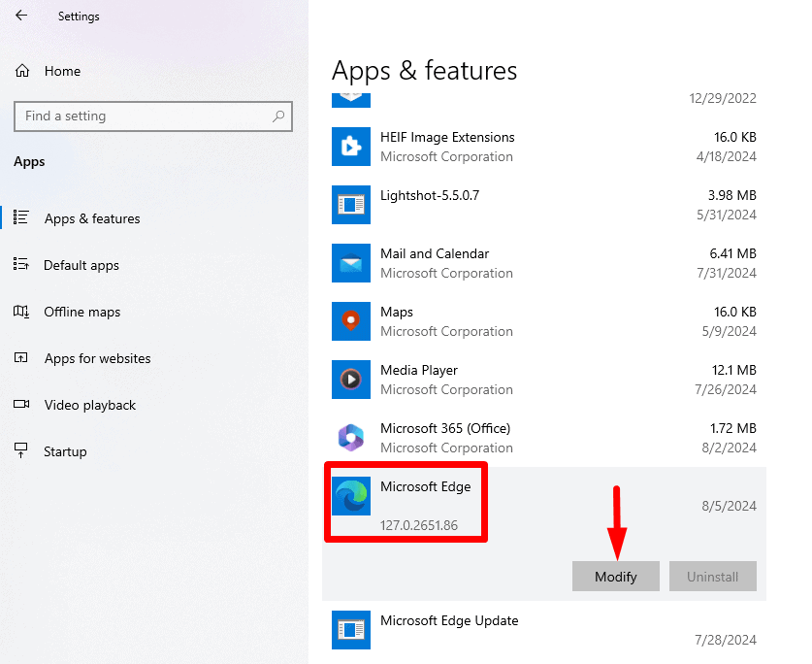Select the Microsoft Edge Update app name
812x664 pixels.
pyautogui.click(x=449, y=621)
